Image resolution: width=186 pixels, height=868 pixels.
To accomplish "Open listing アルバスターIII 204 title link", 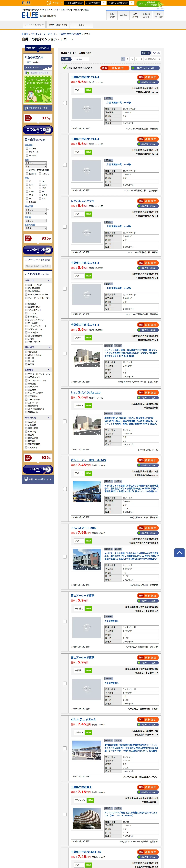I will tap(83, 528).
